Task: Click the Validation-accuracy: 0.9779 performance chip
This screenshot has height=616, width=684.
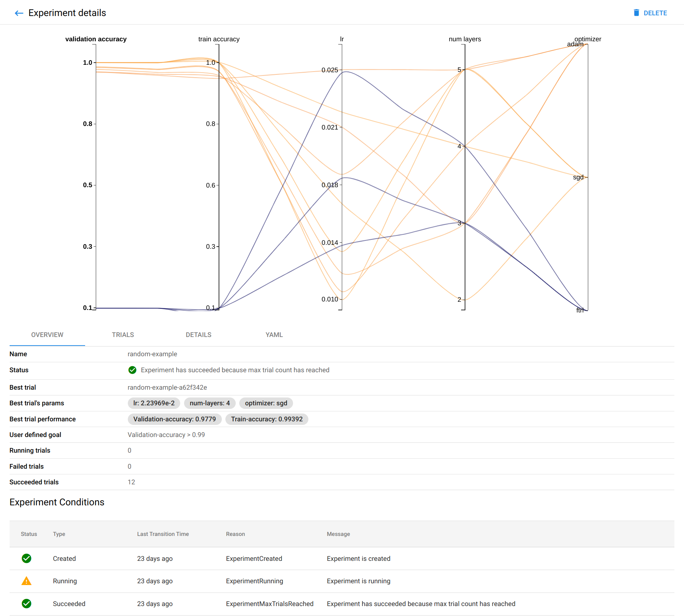Action: [174, 419]
